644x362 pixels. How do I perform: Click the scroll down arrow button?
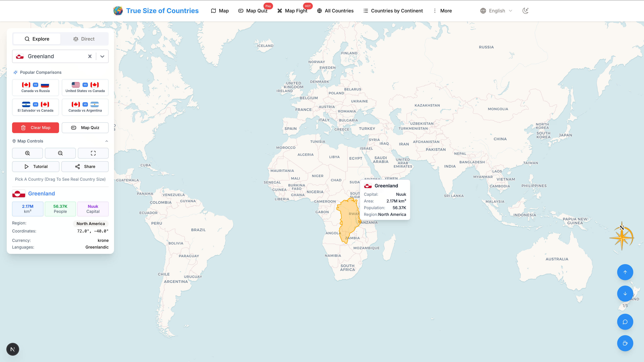point(625,294)
